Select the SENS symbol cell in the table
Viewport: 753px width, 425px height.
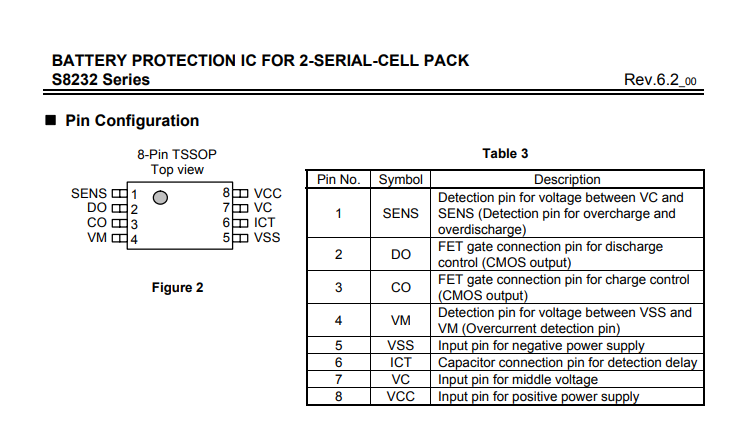click(x=401, y=213)
